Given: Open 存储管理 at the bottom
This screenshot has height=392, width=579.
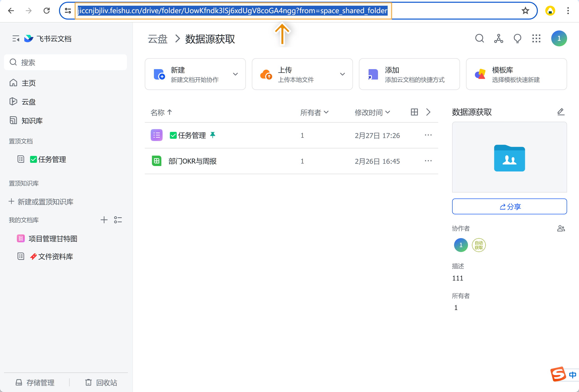Looking at the screenshot, I should coord(35,383).
